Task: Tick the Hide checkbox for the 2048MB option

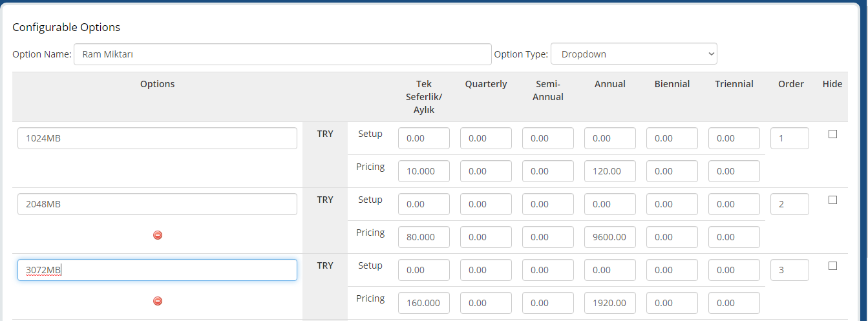Action: [x=832, y=200]
